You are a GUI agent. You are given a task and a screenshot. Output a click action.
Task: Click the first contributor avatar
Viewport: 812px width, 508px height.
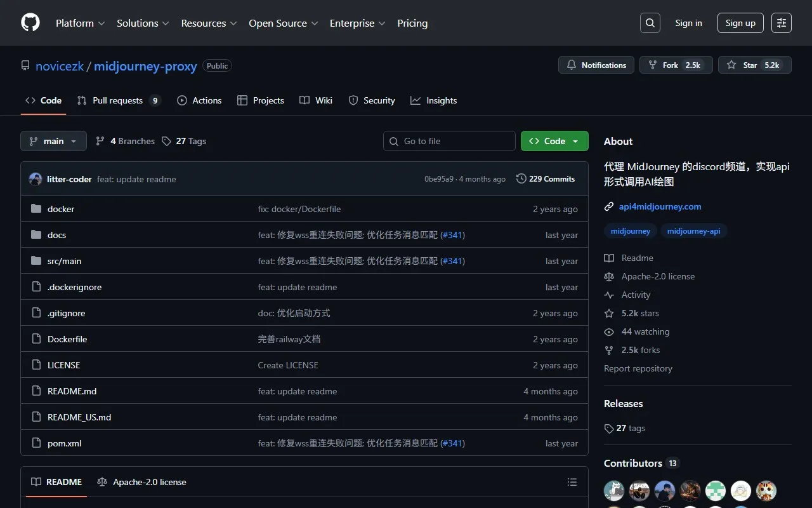(613, 490)
